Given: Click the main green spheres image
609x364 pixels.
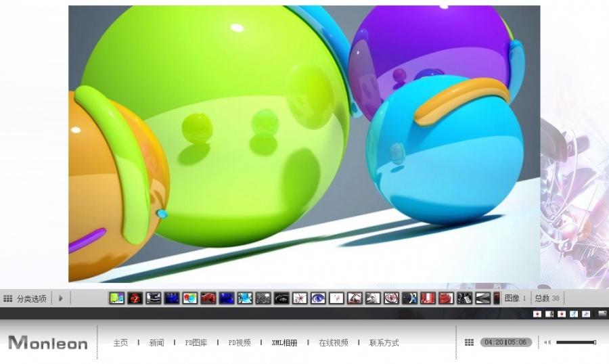Looking at the screenshot, I should [304, 143].
